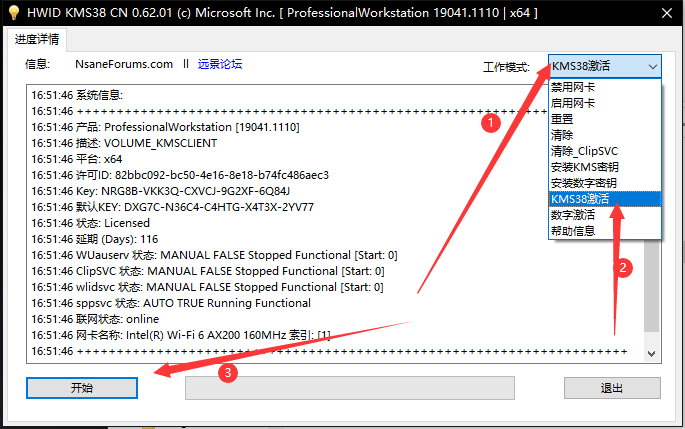Close the HWID KMS38 window

(667, 13)
